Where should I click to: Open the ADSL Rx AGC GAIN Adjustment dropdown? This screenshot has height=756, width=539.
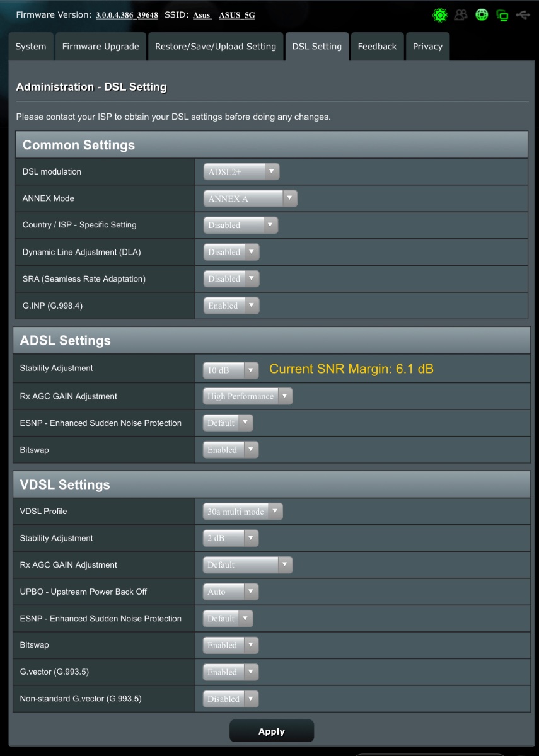[247, 396]
